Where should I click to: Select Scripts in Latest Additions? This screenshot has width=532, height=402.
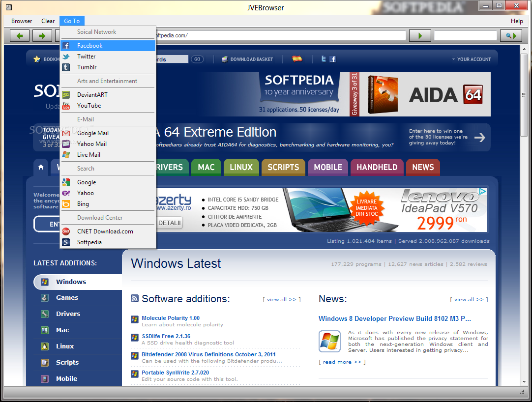pyautogui.click(x=67, y=362)
